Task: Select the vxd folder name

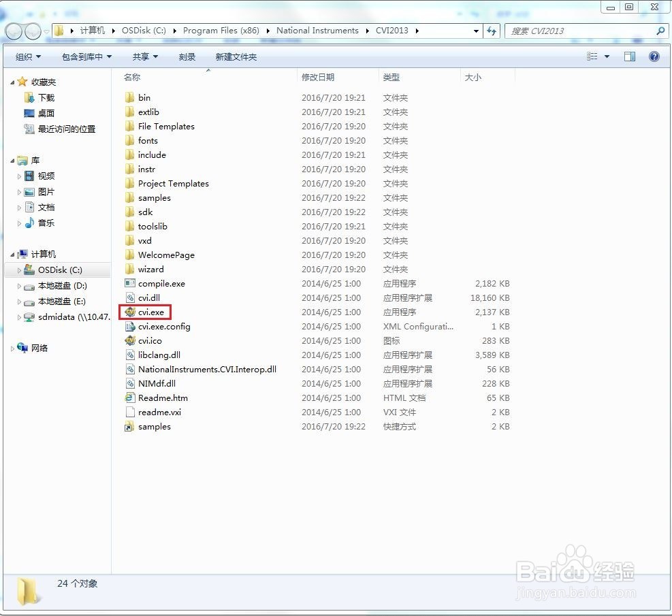Action: (144, 241)
